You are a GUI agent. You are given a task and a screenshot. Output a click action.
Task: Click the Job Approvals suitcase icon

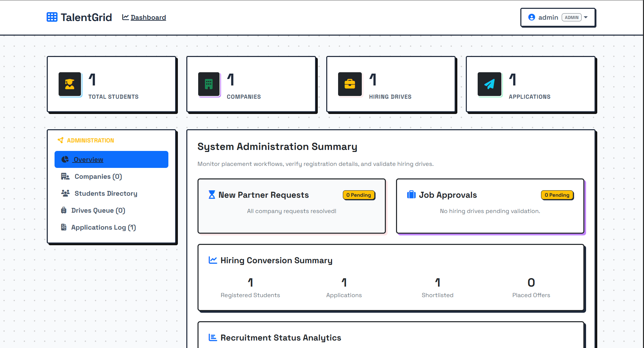411,195
